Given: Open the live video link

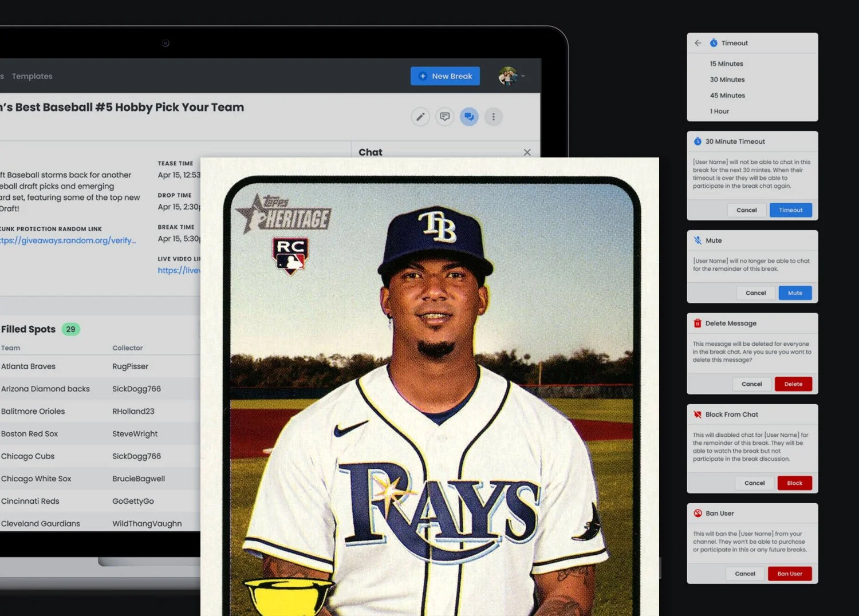Looking at the screenshot, I should [x=179, y=270].
